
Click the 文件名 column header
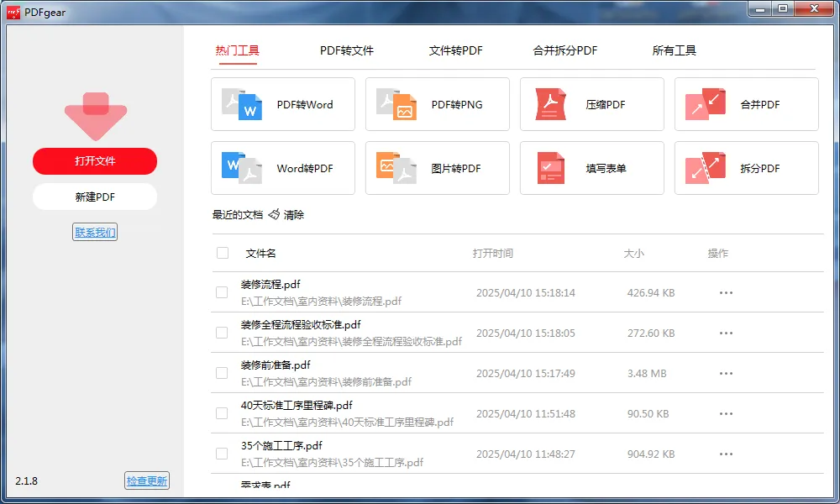coord(261,254)
